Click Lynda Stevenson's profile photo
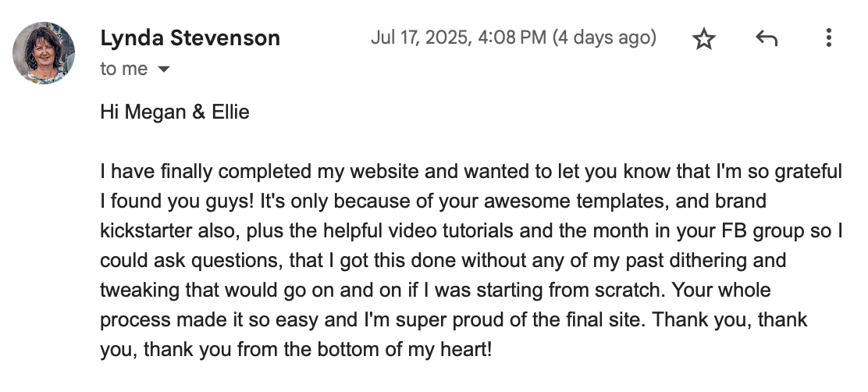 pyautogui.click(x=44, y=52)
